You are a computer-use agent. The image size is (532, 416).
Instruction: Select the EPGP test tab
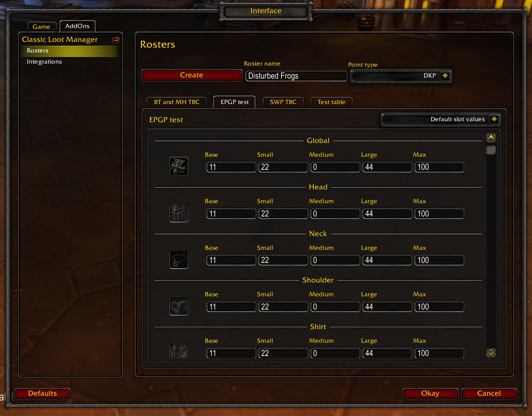coord(235,102)
